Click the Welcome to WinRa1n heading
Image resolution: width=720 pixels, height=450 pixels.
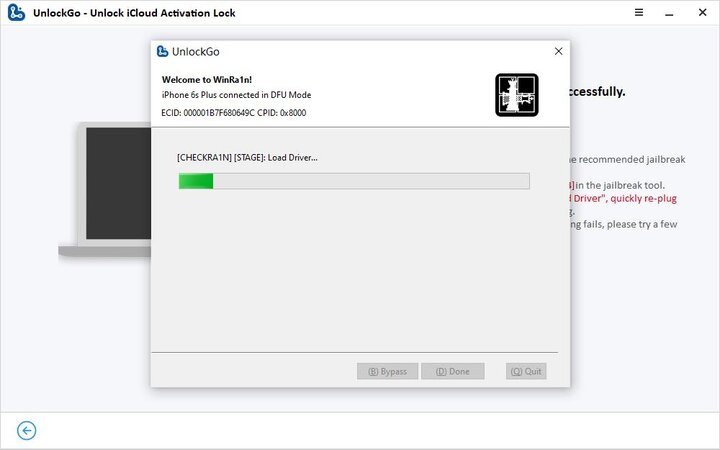click(207, 79)
